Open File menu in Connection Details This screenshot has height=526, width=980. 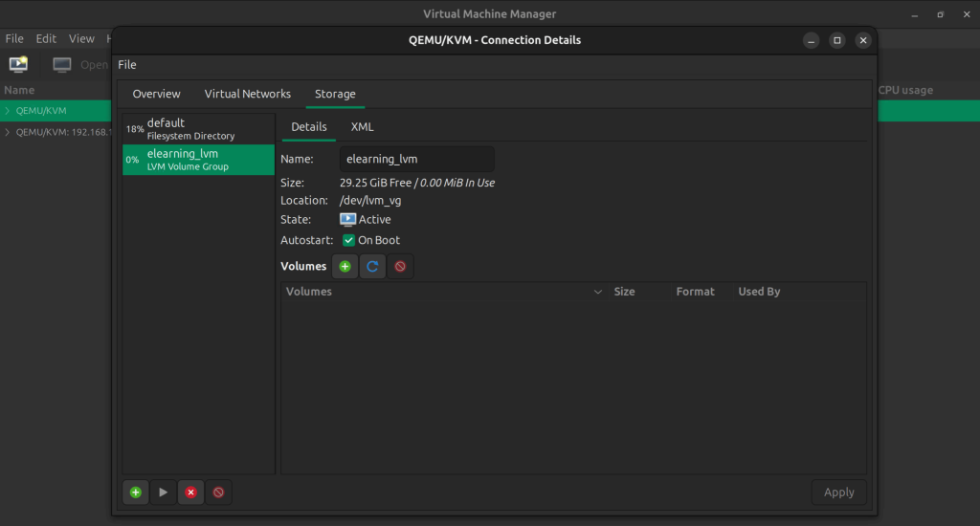127,64
